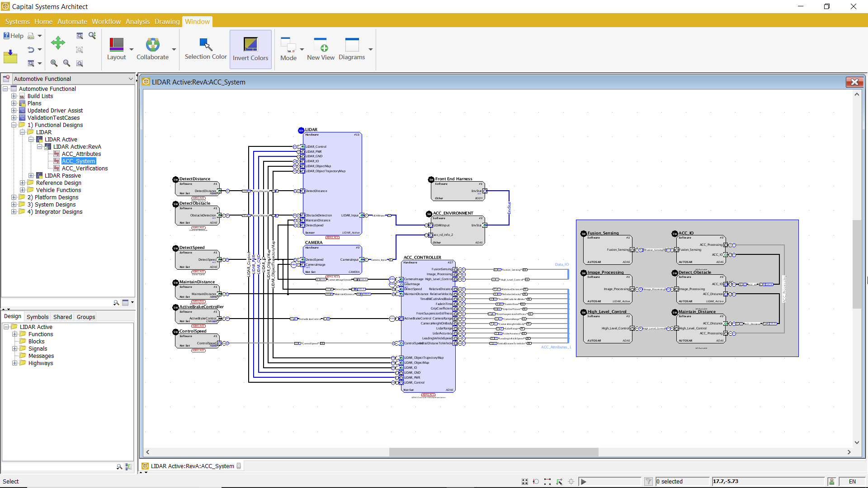Open the Diagrams dropdown arrow
Screen dimensions: 868x488
coord(371,50)
